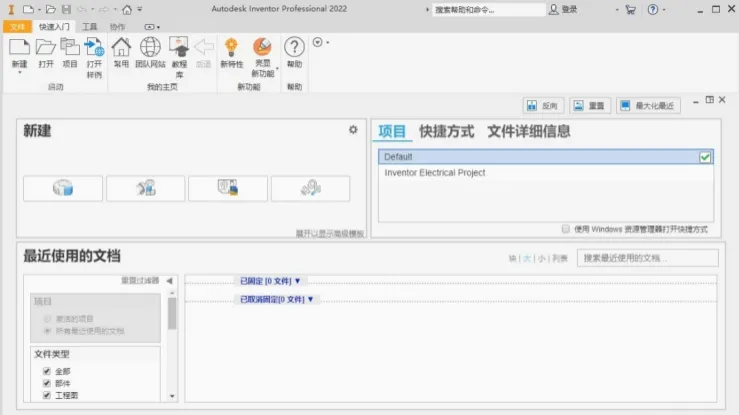Select the 项目 tab in the right panel
This screenshot has height=415, width=739.
point(392,131)
